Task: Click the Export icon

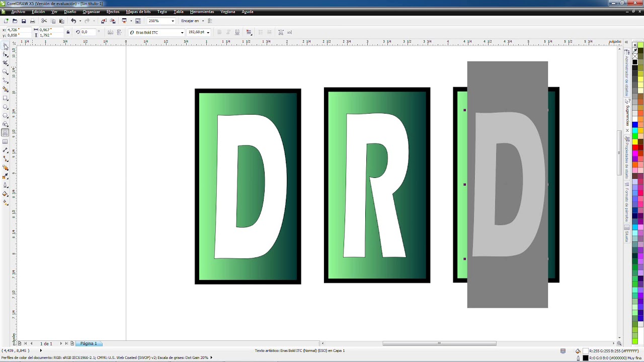Action: coord(113,21)
